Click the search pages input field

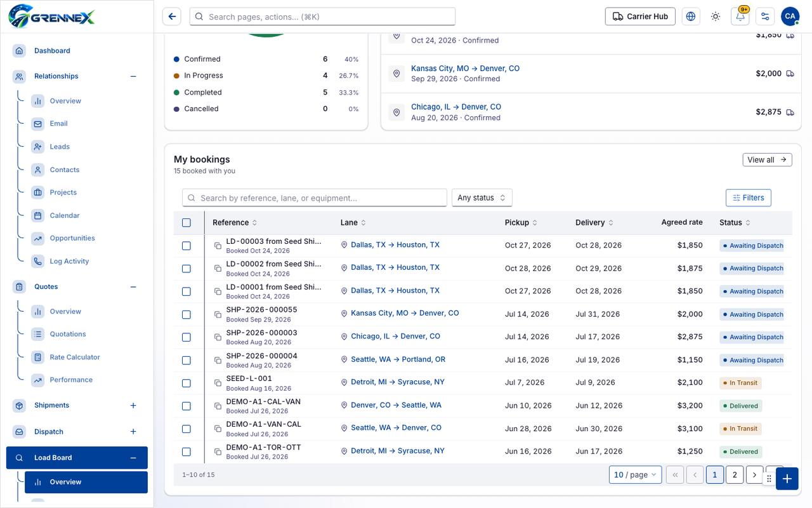click(x=322, y=17)
